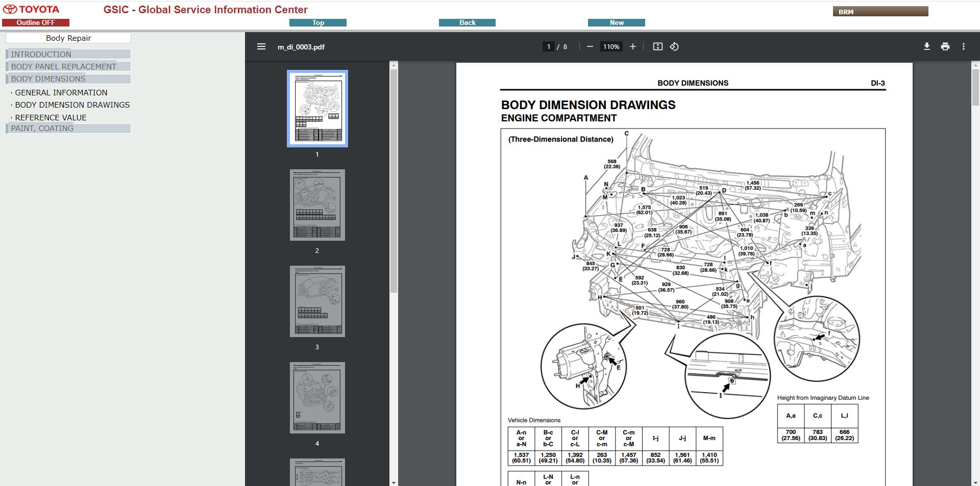Click the zoom in plus icon
The width and height of the screenshot is (980, 486).
(633, 46)
